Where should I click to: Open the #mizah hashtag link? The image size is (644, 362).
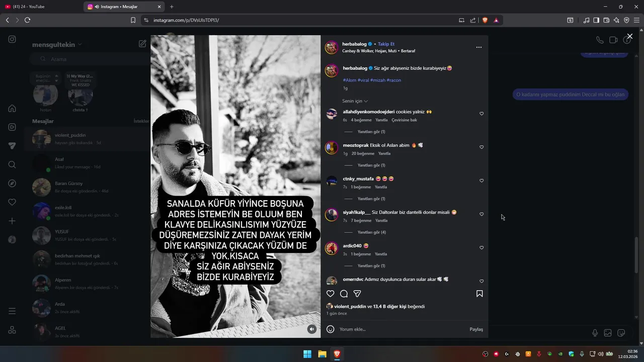(378, 80)
